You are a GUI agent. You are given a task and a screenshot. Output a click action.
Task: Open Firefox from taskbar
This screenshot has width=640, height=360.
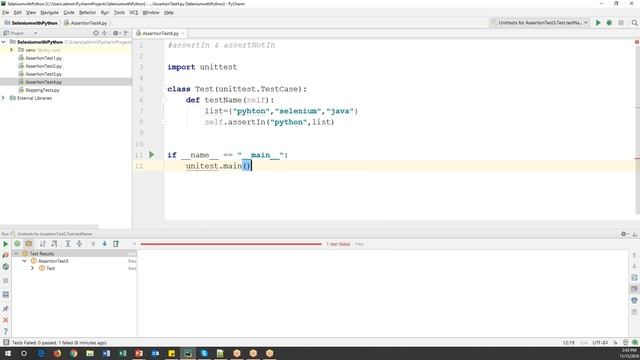tap(57, 353)
